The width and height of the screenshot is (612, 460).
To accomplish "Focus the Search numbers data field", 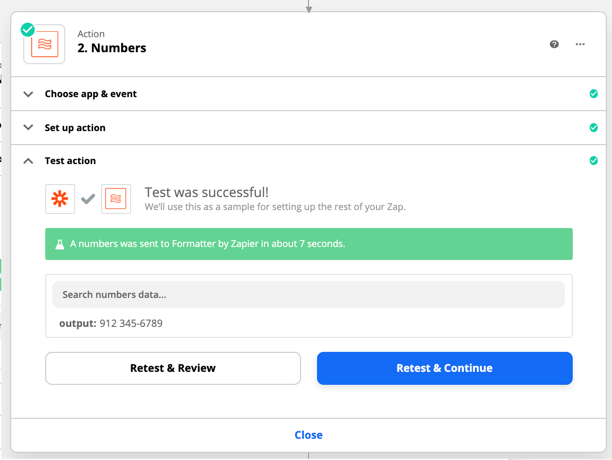I will (308, 295).
